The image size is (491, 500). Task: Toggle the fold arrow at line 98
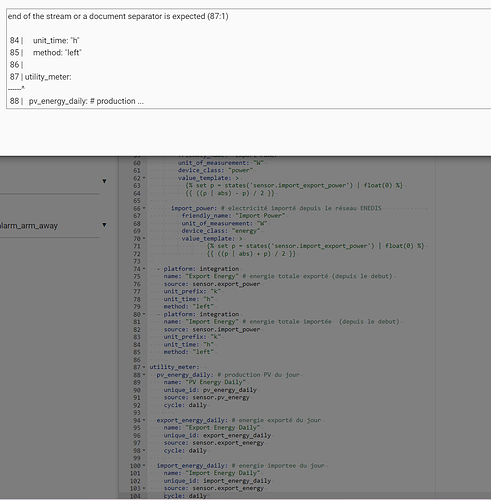click(144, 450)
